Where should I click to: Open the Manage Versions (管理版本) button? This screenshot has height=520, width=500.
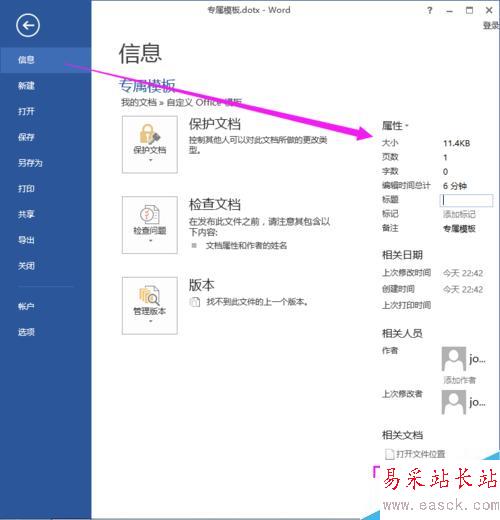click(150, 306)
